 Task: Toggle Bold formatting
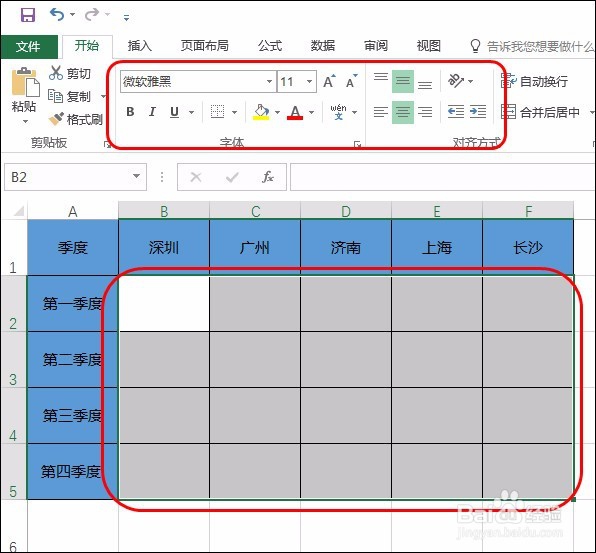pyautogui.click(x=130, y=112)
